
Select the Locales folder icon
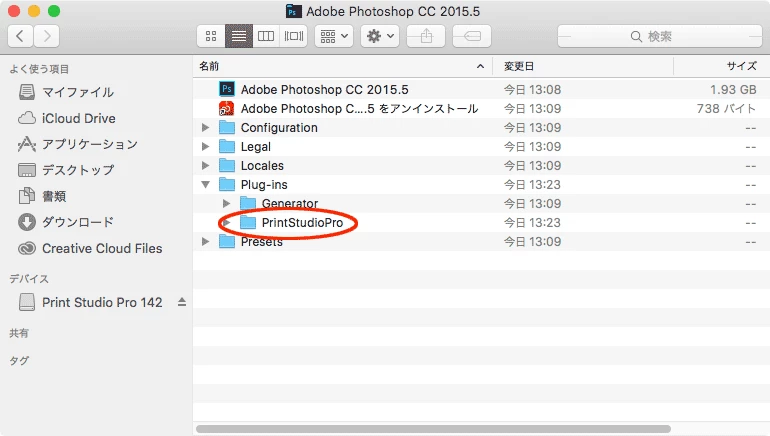coord(226,165)
